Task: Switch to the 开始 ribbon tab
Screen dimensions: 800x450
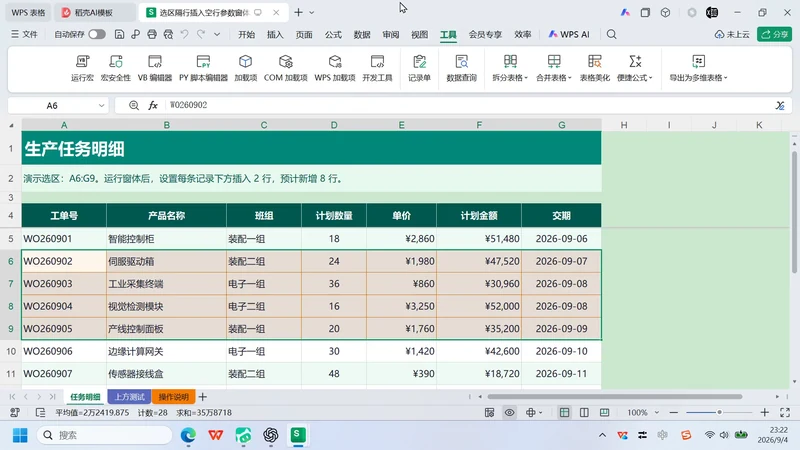Action: [x=246, y=34]
